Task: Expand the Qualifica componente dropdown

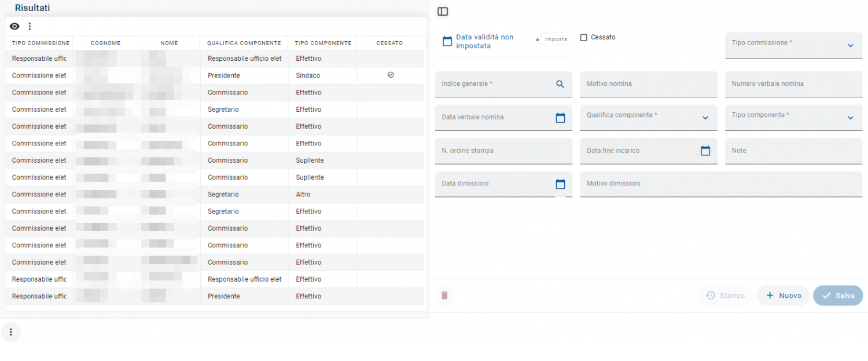Action: tap(705, 118)
